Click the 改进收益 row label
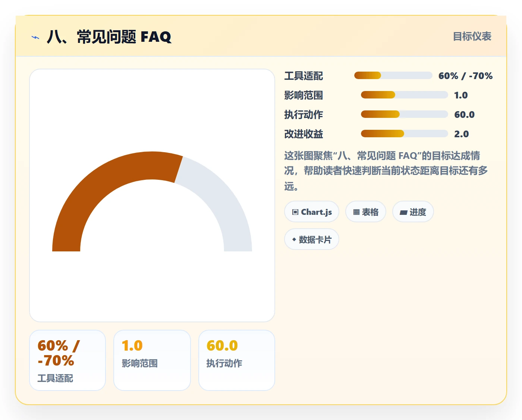The image size is (522, 420). point(304,134)
